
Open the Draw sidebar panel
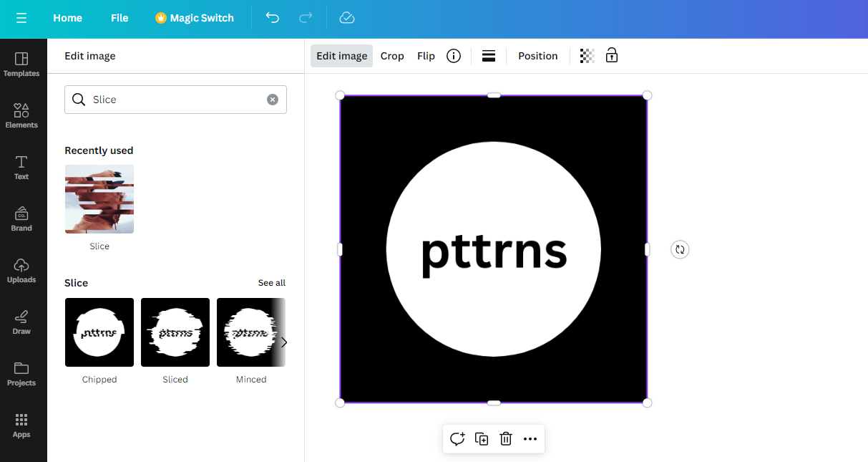tap(21, 322)
